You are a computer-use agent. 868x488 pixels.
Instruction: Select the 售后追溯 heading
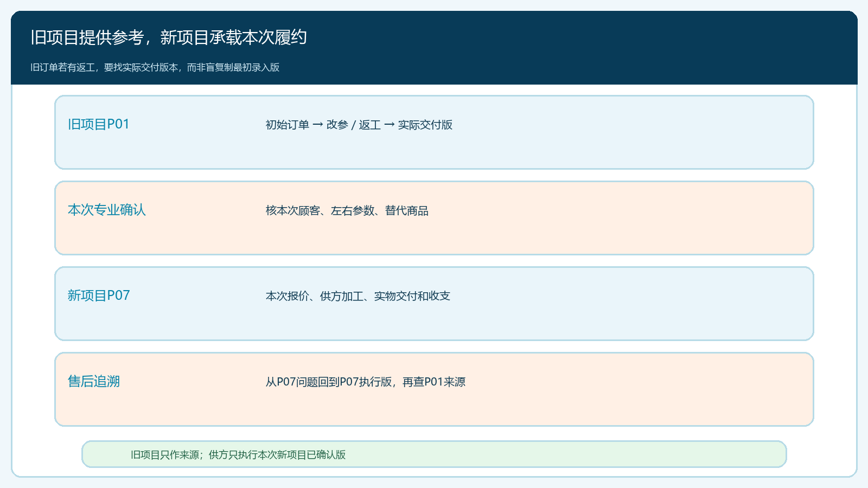[94, 381]
